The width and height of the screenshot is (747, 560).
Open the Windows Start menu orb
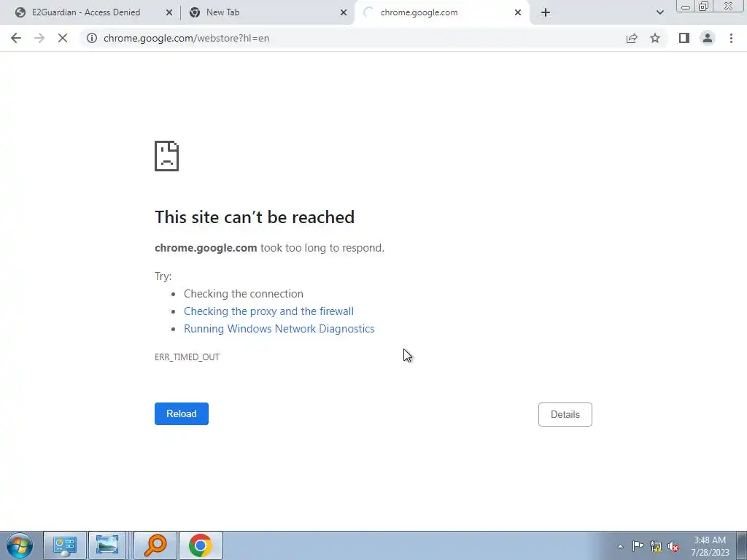(x=20, y=545)
